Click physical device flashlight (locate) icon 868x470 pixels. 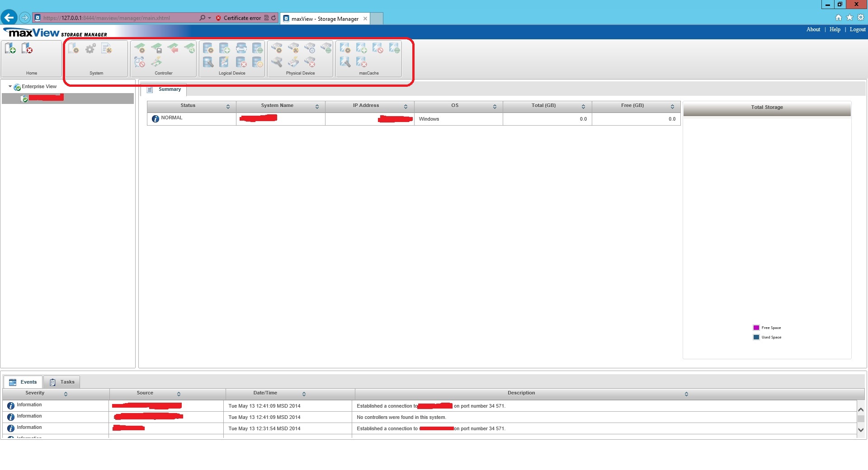click(277, 62)
